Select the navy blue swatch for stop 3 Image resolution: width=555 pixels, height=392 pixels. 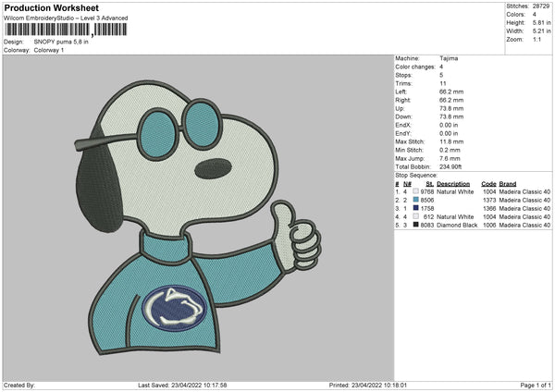click(417, 208)
